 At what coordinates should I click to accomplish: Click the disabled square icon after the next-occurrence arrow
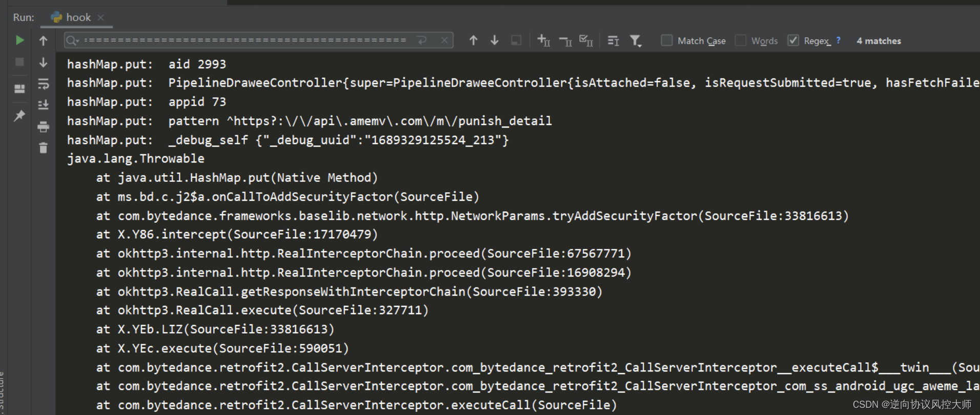coord(516,40)
